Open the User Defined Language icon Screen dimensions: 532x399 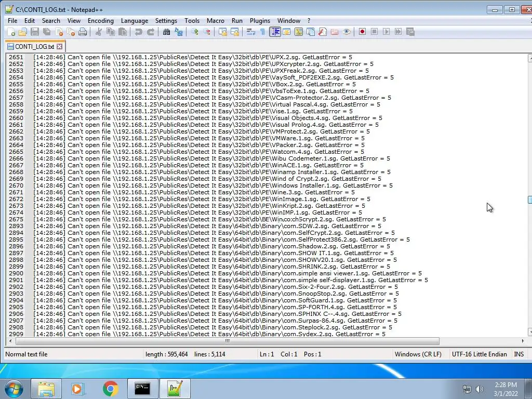(287, 32)
